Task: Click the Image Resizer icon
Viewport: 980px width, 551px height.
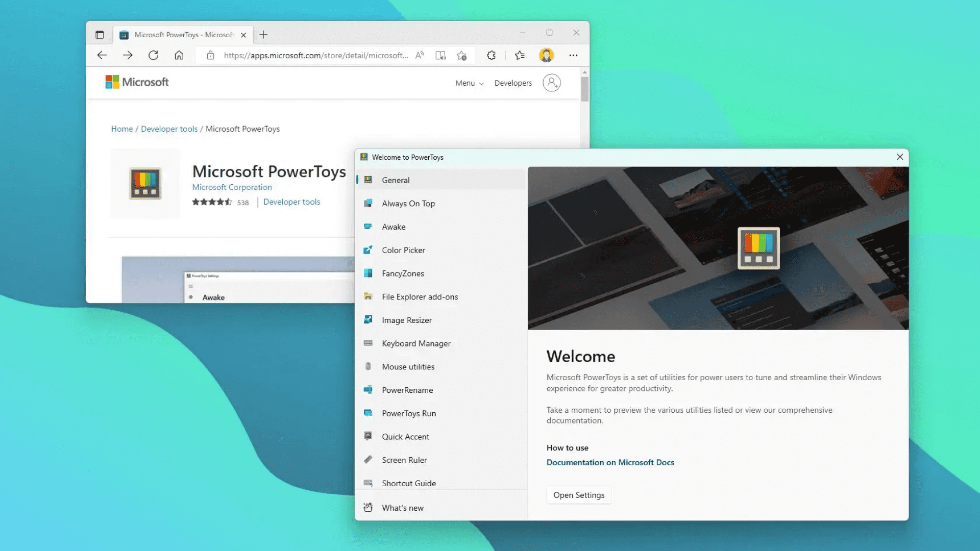Action: 368,320
